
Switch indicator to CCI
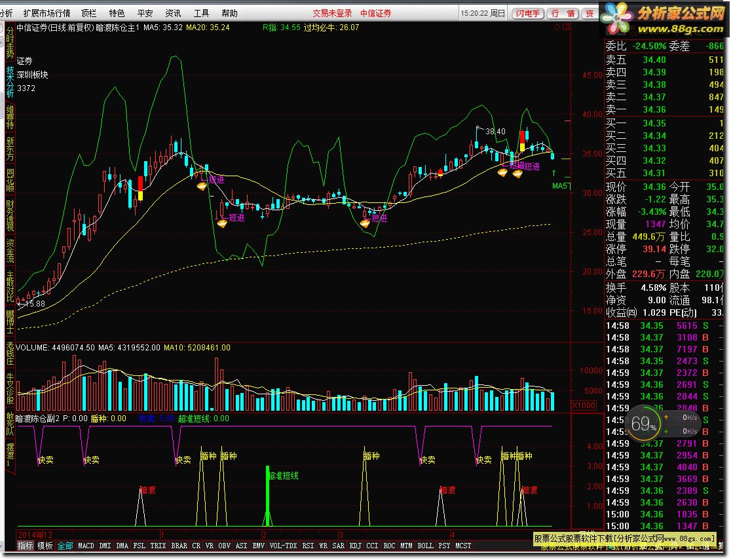coord(372,546)
